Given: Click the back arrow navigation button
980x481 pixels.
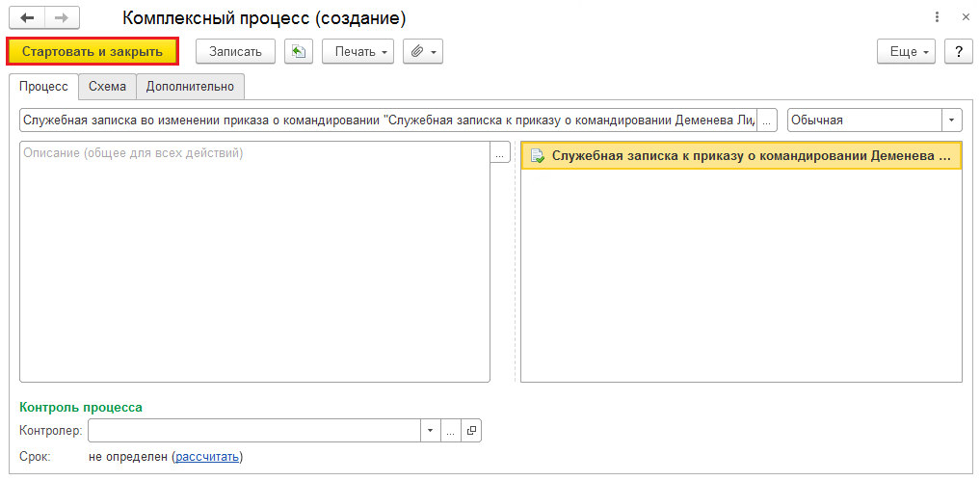Looking at the screenshot, I should pos(27,18).
